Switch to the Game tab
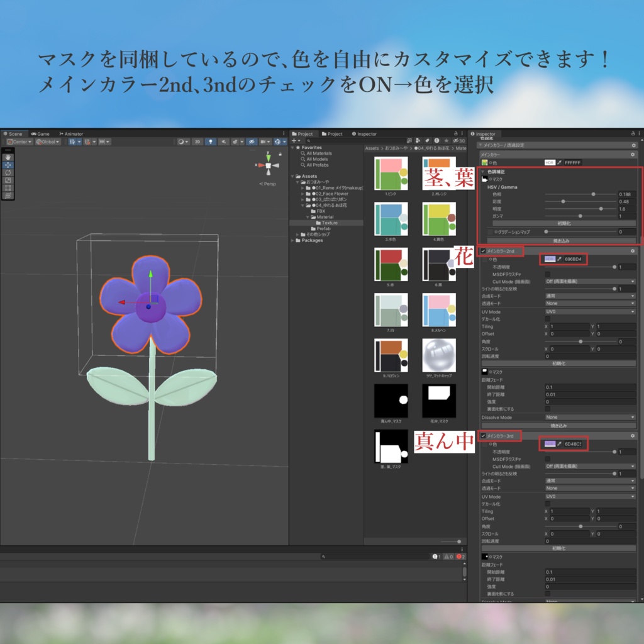This screenshot has height=644, width=644. (x=40, y=134)
